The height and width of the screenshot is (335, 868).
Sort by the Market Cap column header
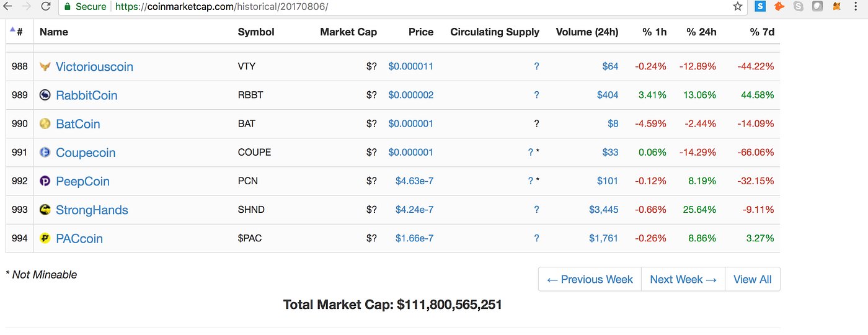(348, 32)
